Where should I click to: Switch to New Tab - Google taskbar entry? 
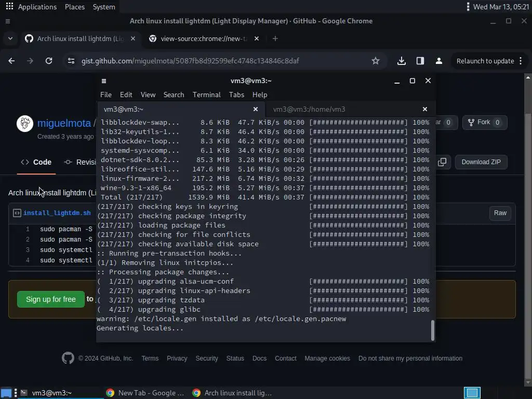(x=145, y=393)
